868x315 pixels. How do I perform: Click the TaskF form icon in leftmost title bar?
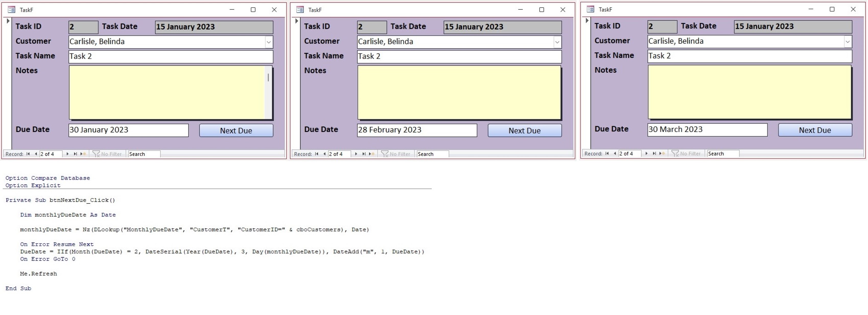point(11,9)
